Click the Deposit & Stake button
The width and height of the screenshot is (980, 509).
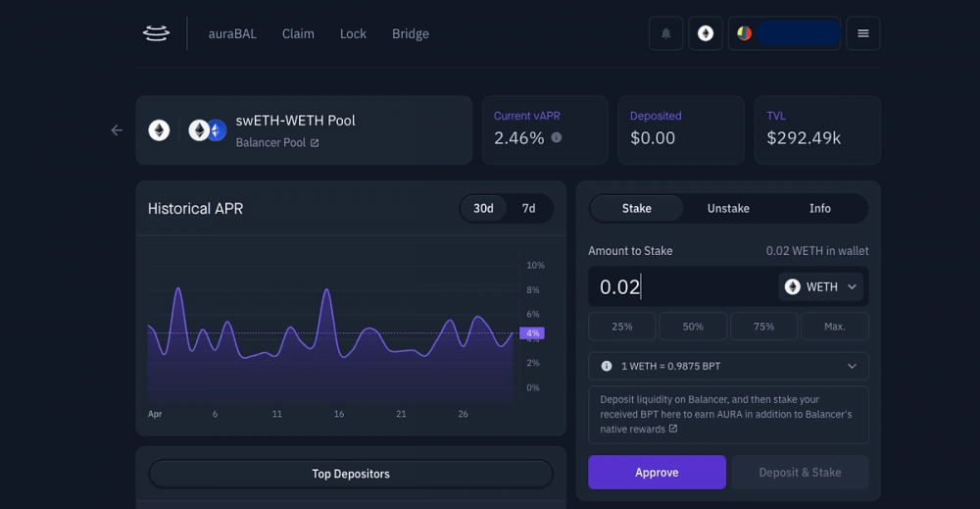point(800,472)
